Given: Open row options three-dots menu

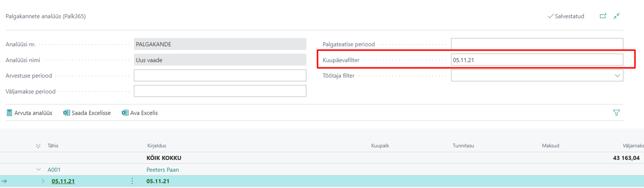Looking at the screenshot, I should 132,181.
